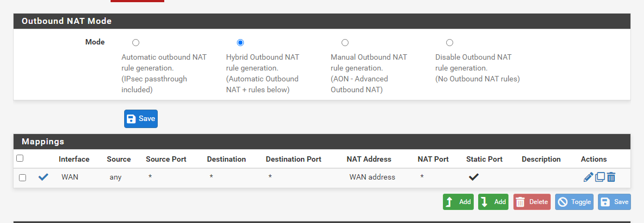Choose Manual Outbound NAT rule generation

point(345,43)
